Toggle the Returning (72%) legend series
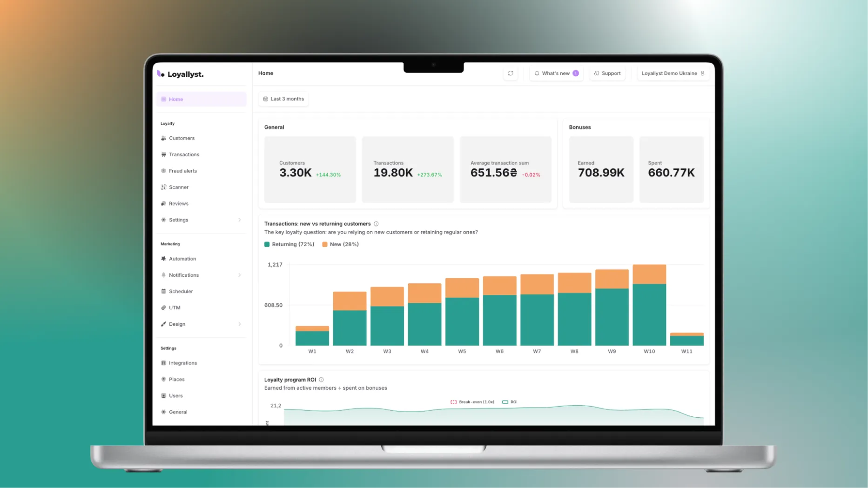Image resolution: width=868 pixels, height=488 pixels. click(289, 244)
